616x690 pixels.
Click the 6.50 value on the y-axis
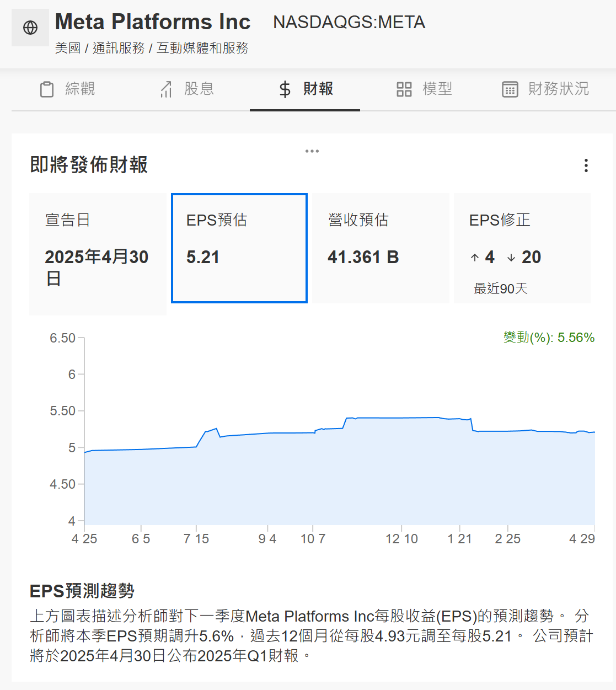click(62, 338)
